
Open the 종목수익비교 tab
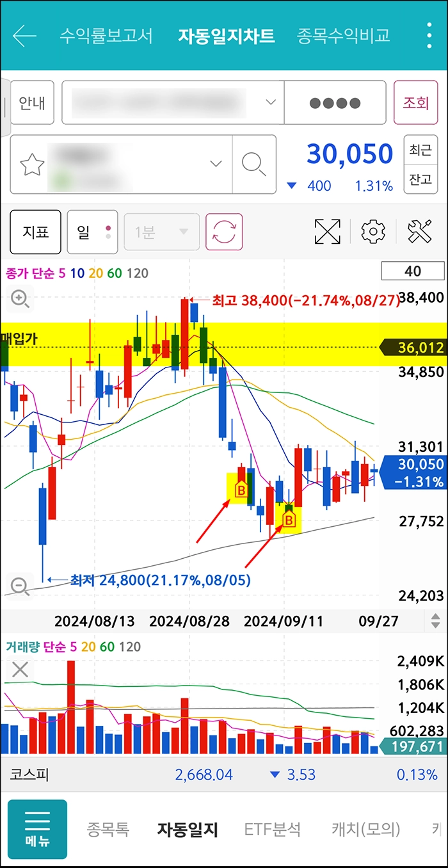pyautogui.click(x=344, y=36)
